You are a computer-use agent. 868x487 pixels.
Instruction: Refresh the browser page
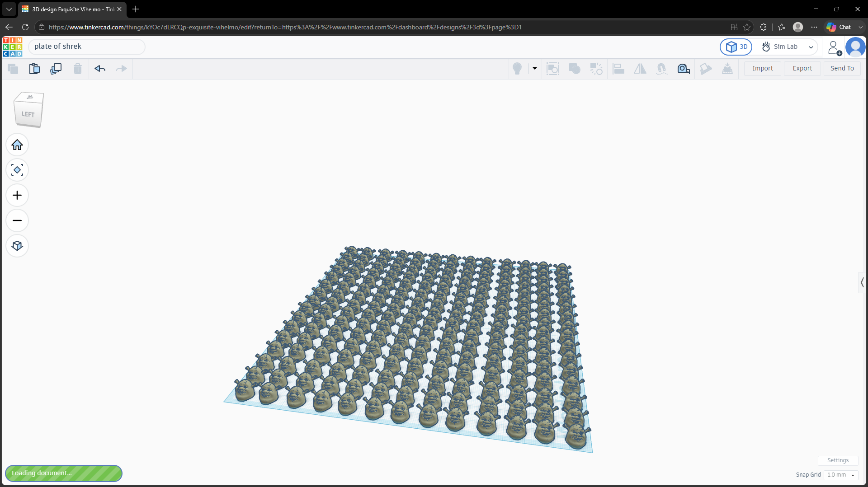click(x=25, y=27)
